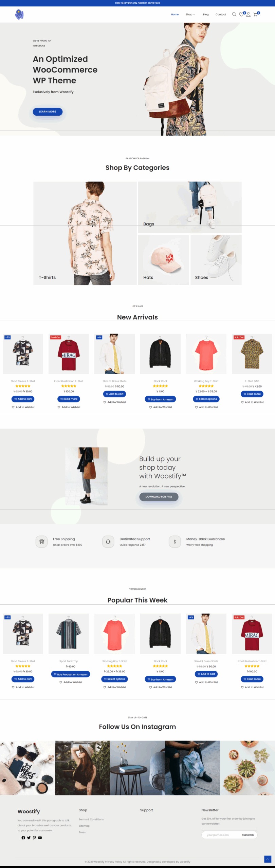Select options for Working Boy T-Shirt in New Arrivals

206,399
